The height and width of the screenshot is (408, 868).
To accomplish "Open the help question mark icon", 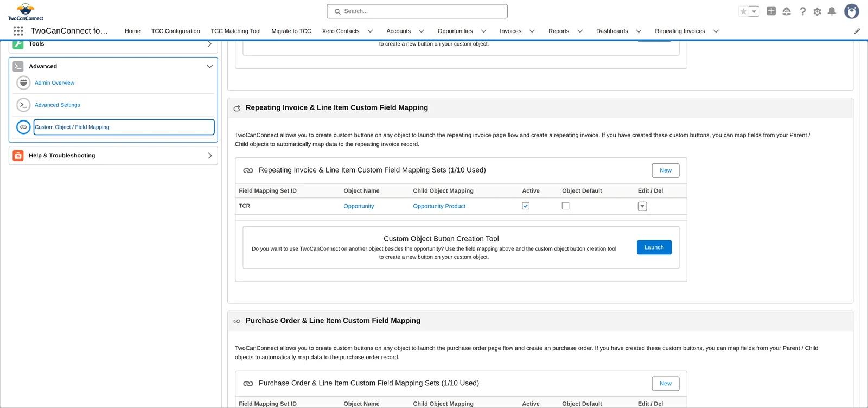I will pos(802,11).
